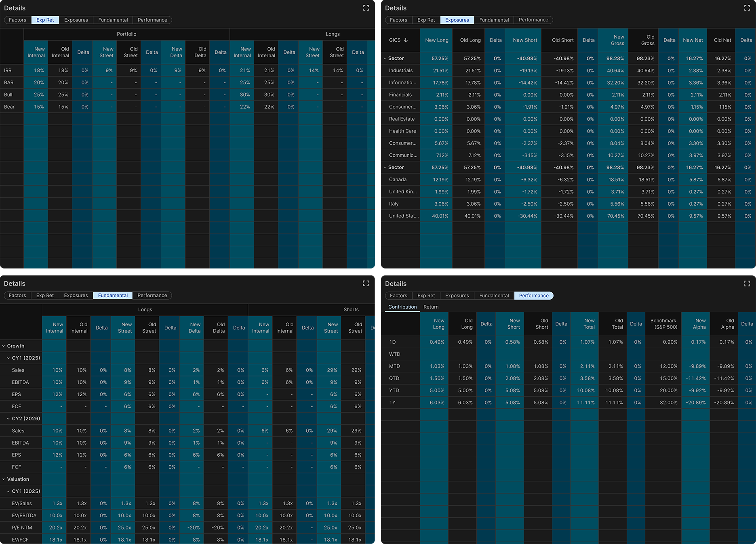756x544 pixels.
Task: Open the Exp Ret tab in bottom-right panel
Action: [426, 295]
